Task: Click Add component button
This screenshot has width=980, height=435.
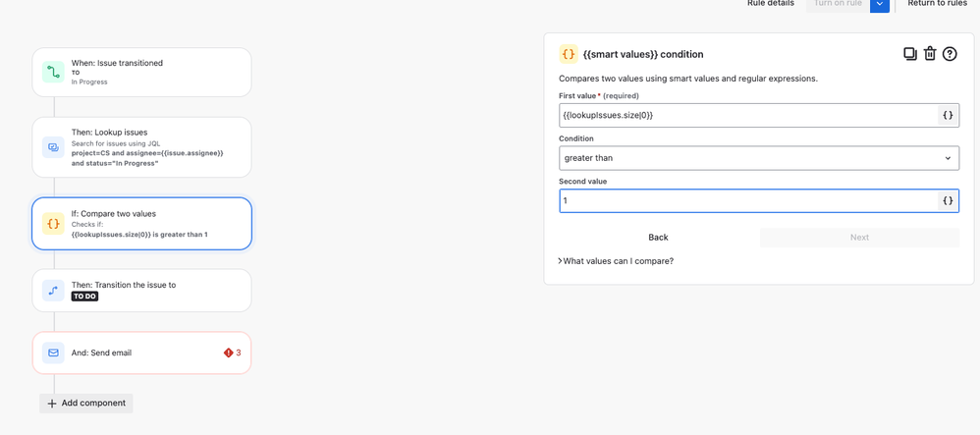Action: pyautogui.click(x=86, y=404)
